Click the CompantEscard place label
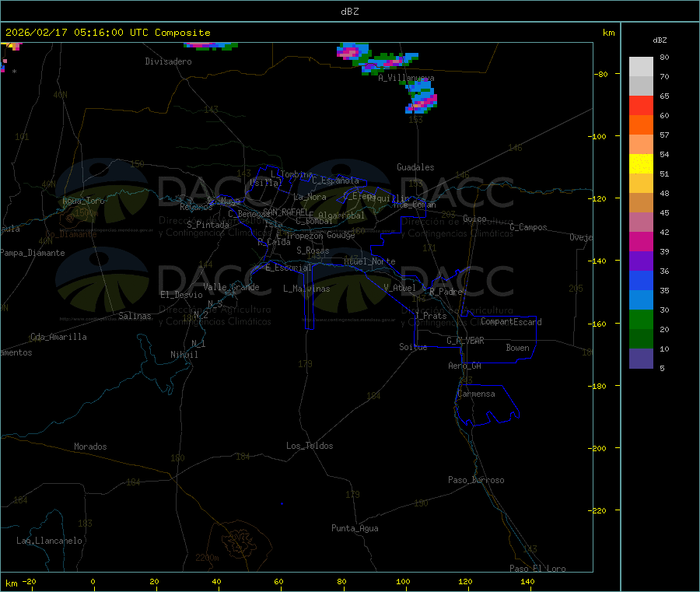The height and width of the screenshot is (592, 700). pos(511,322)
